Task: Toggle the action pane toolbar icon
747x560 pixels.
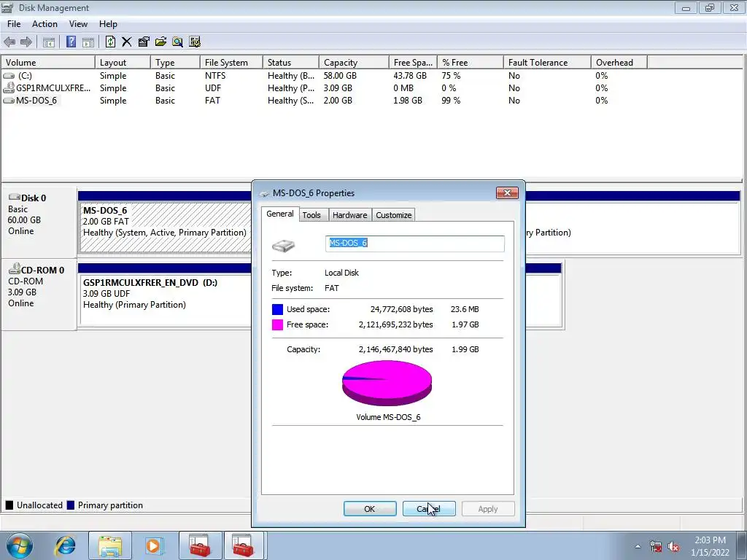Action: [88, 42]
